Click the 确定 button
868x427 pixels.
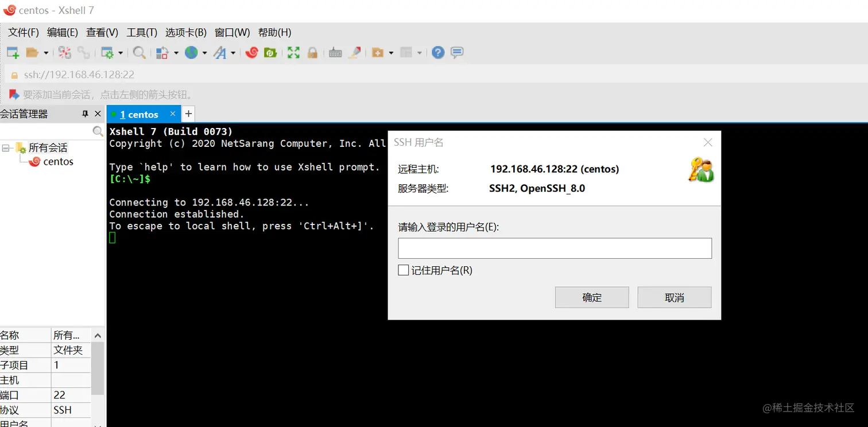pyautogui.click(x=592, y=297)
